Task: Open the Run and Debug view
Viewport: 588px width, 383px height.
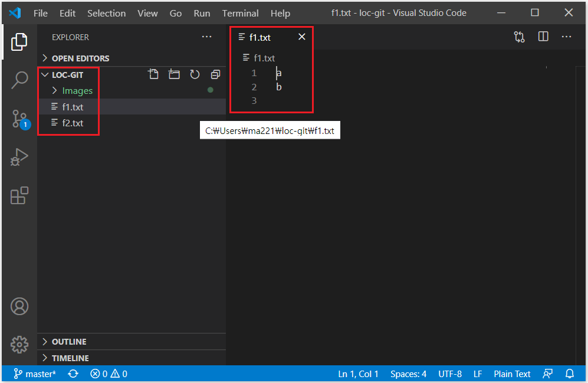Action: [x=19, y=157]
